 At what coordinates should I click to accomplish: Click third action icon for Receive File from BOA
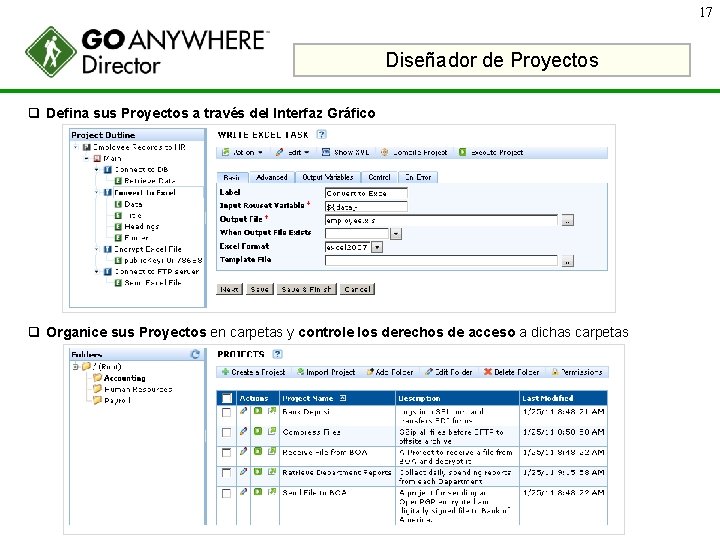click(272, 451)
